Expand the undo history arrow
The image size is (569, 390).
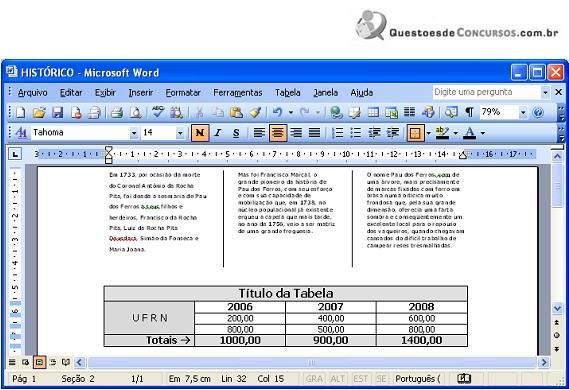tap(291, 112)
